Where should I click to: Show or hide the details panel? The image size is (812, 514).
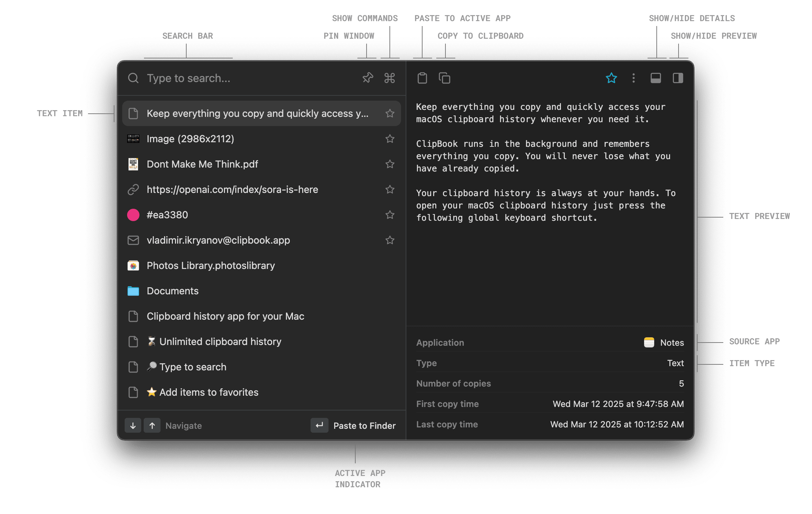[x=656, y=78]
